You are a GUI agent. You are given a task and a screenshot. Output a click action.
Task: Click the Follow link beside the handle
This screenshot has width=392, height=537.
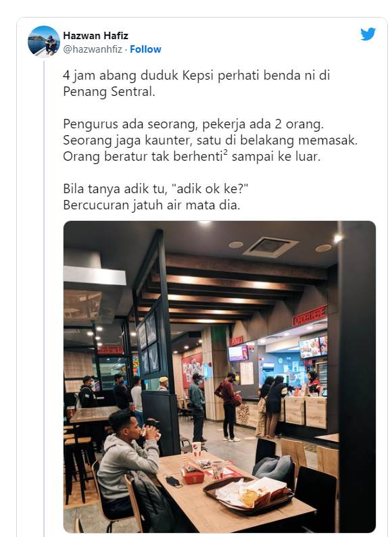coord(145,49)
